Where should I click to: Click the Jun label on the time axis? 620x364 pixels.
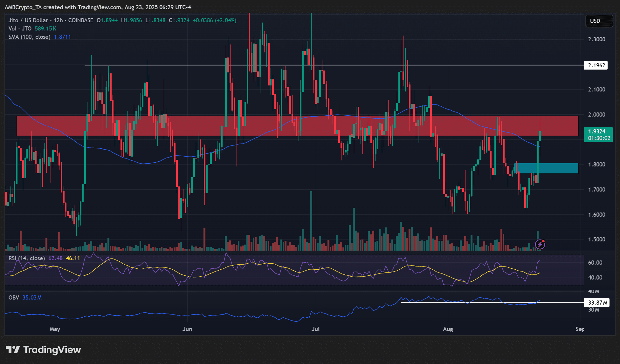187,329
